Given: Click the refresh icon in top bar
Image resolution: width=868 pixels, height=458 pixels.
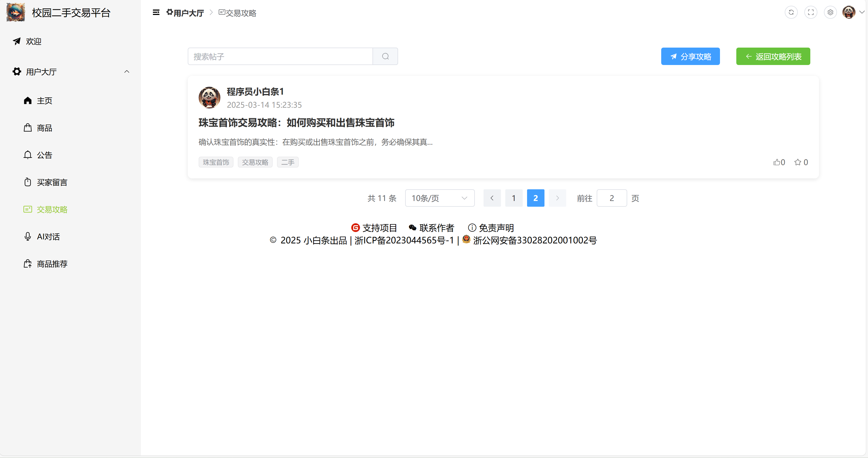Looking at the screenshot, I should [791, 13].
